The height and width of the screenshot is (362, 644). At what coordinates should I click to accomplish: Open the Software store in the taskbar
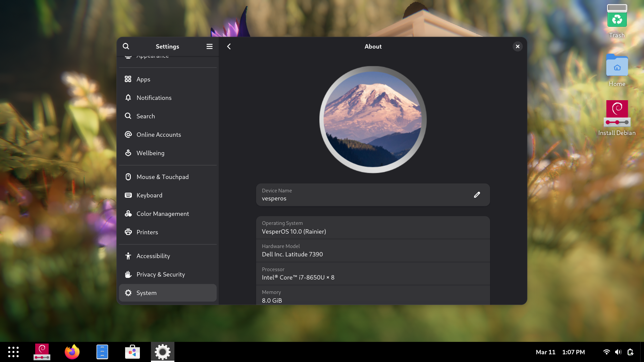click(x=132, y=352)
